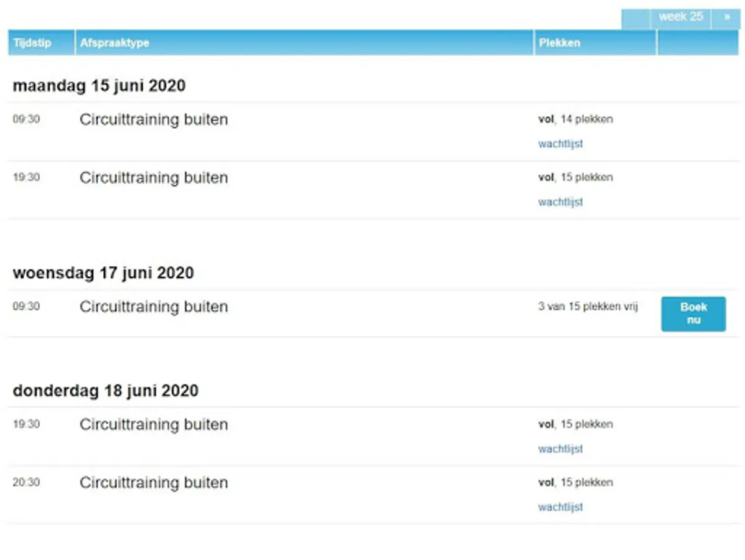Select Monday 19:30 Circuittraining buiten entry
The image size is (745, 560).
[154, 178]
